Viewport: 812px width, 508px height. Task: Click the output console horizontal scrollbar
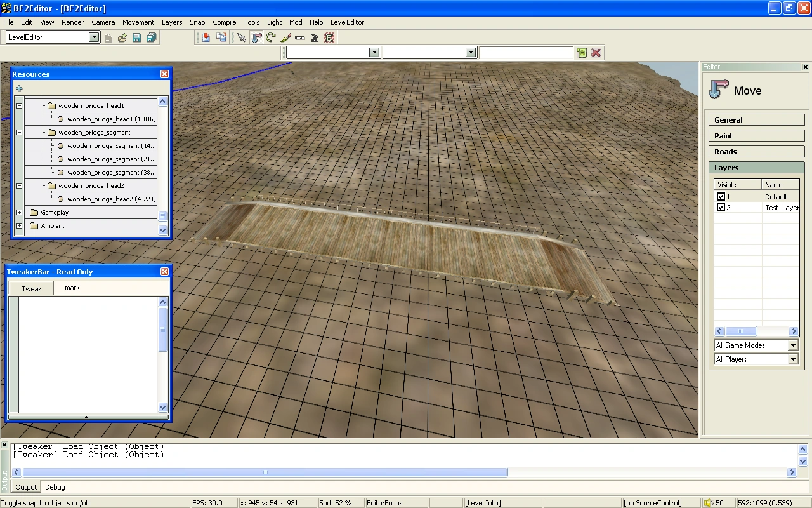click(265, 472)
